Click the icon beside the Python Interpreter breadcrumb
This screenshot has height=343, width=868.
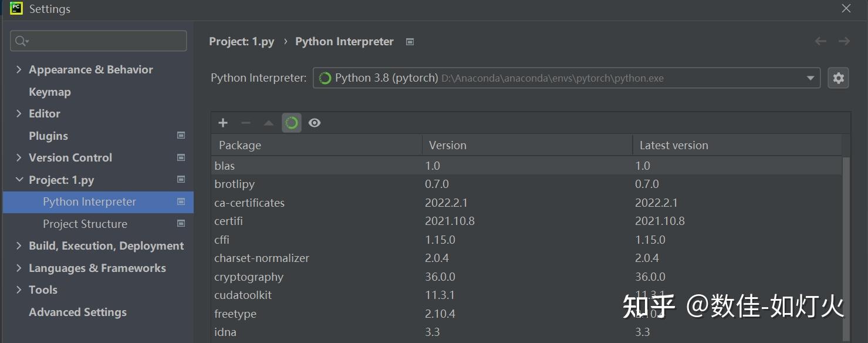[x=409, y=41]
